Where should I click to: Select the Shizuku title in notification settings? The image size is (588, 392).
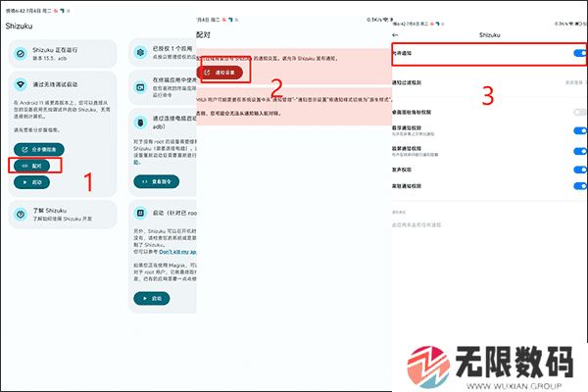tap(490, 35)
